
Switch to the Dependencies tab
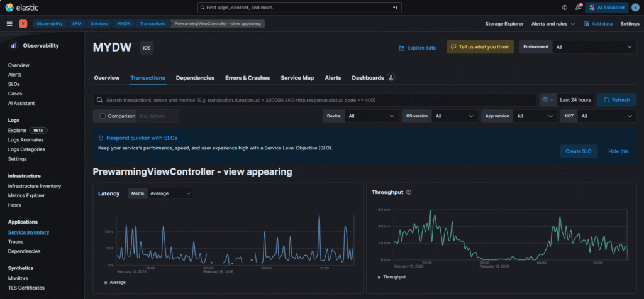click(195, 77)
